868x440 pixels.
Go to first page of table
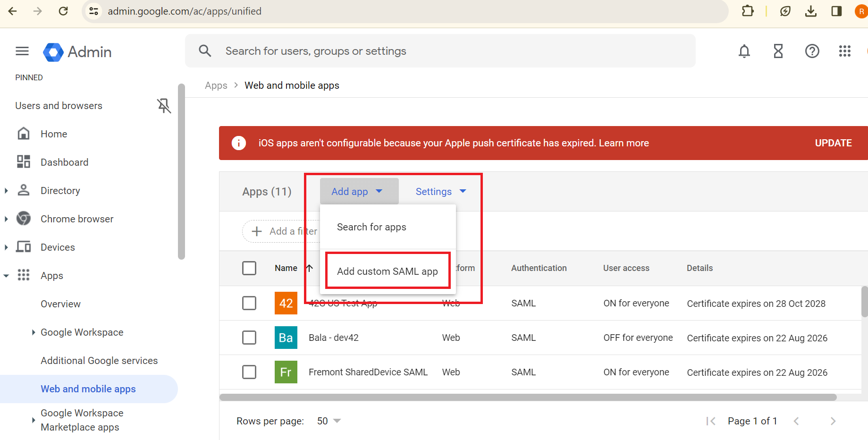coord(710,421)
